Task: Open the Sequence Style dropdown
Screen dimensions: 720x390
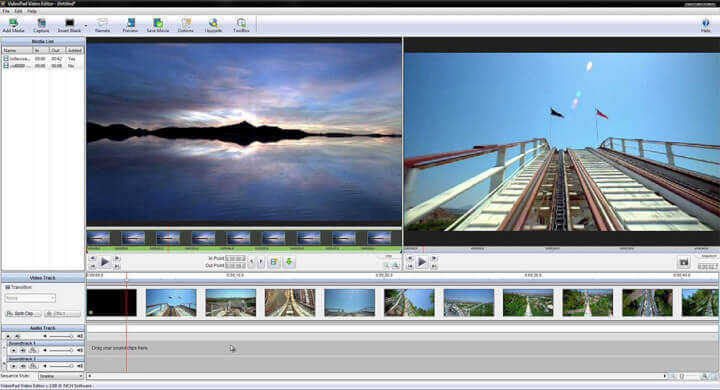Action: tap(60, 376)
